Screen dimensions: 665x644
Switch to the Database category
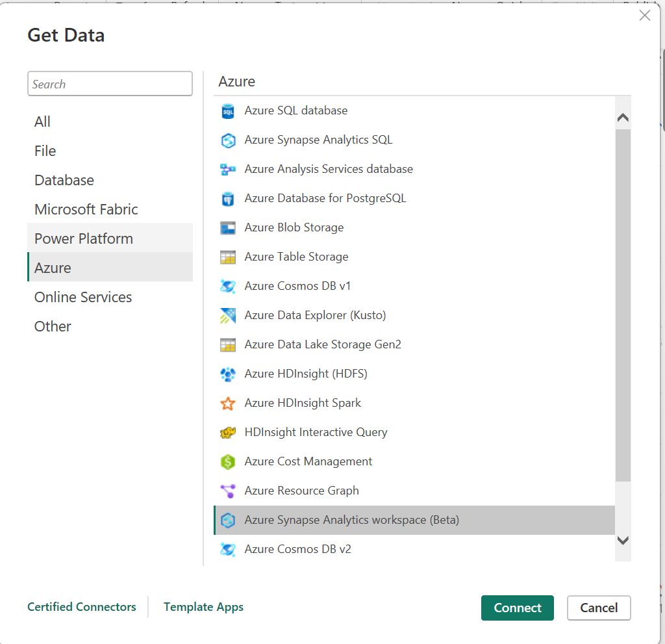64,180
